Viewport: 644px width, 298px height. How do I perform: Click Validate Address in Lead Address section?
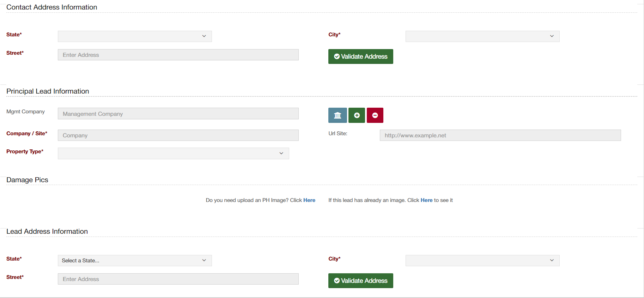[x=360, y=281]
